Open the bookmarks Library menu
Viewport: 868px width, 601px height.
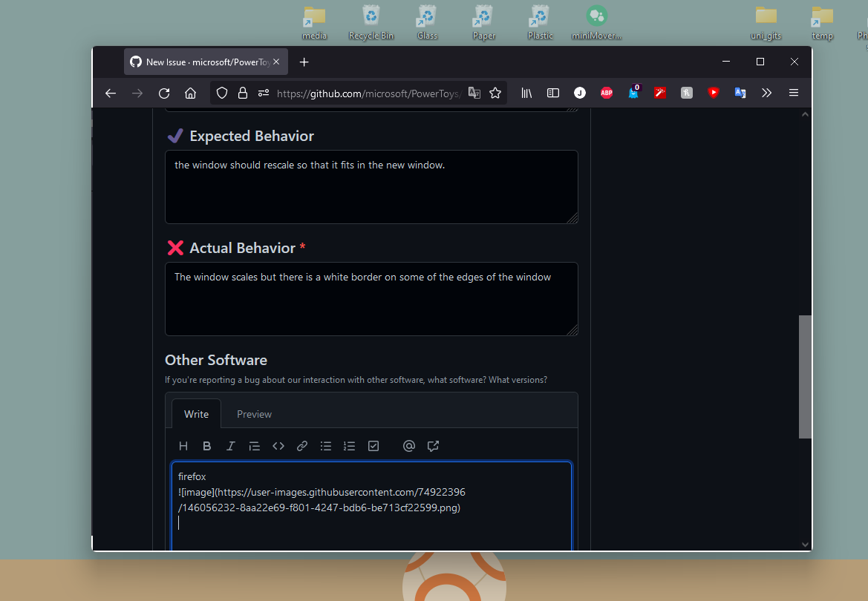pyautogui.click(x=526, y=93)
